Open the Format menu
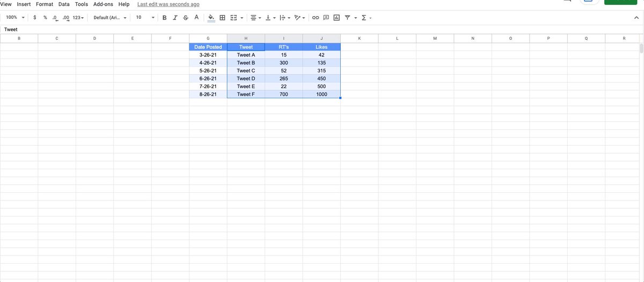The height and width of the screenshot is (282, 644). coord(45,4)
